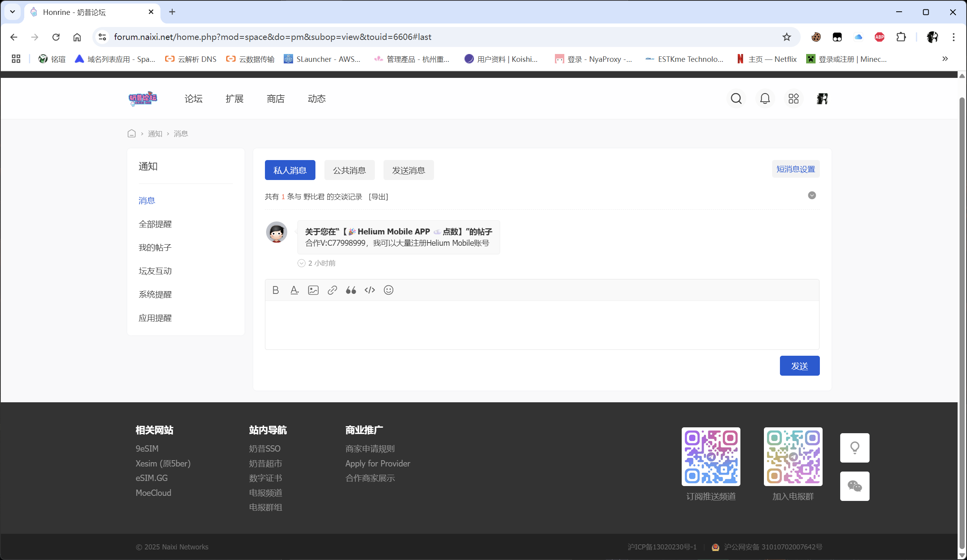The image size is (967, 560).
Task: Open the apps grid menu in the navbar
Action: click(793, 98)
